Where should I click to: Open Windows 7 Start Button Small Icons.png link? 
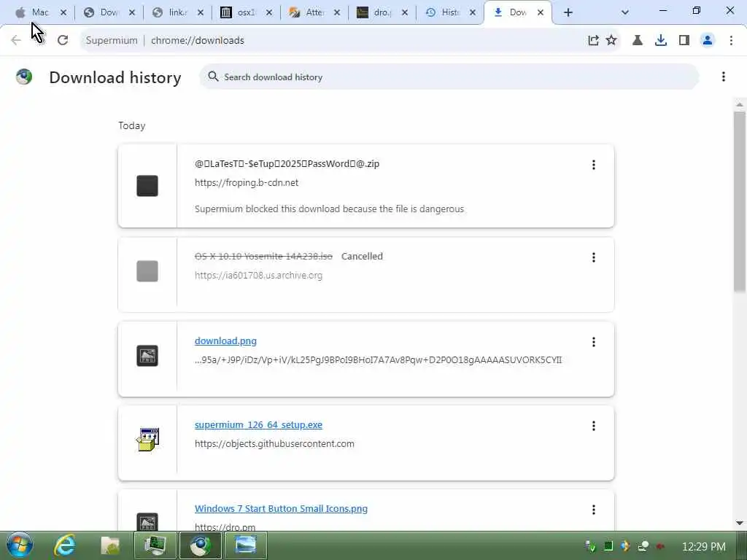pyautogui.click(x=281, y=508)
